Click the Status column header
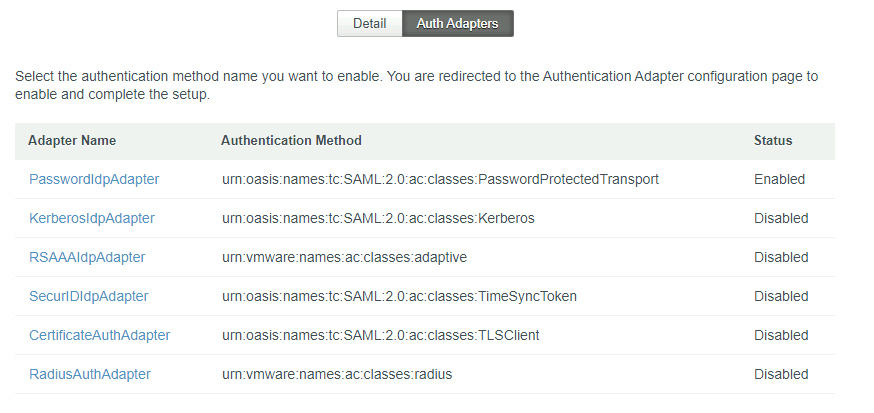 click(773, 140)
